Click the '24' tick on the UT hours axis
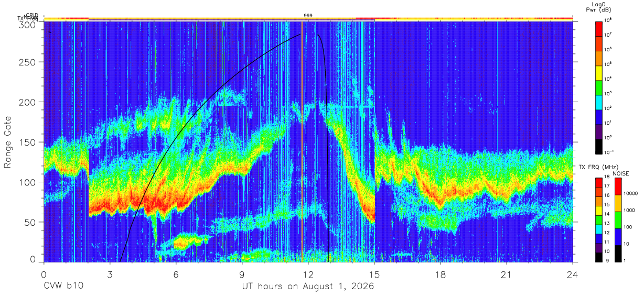 (x=573, y=274)
